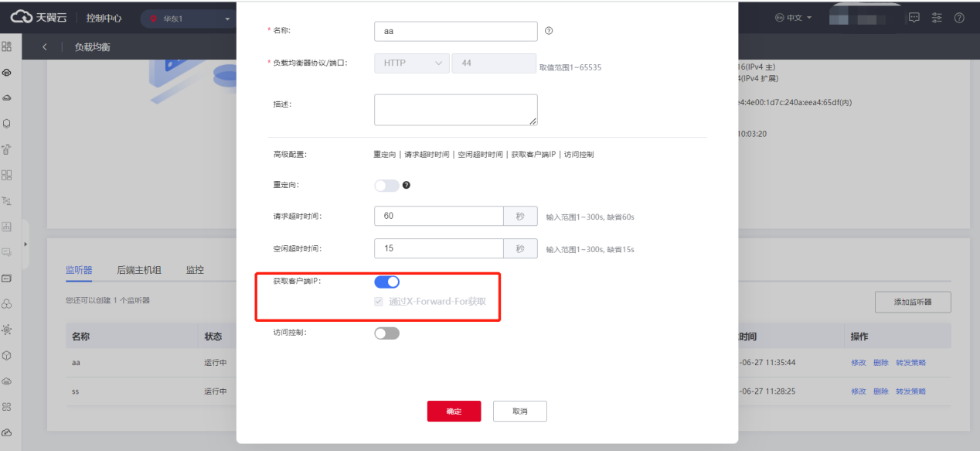
Task: Toggle the 获取客户端IP switch off
Action: tap(386, 282)
